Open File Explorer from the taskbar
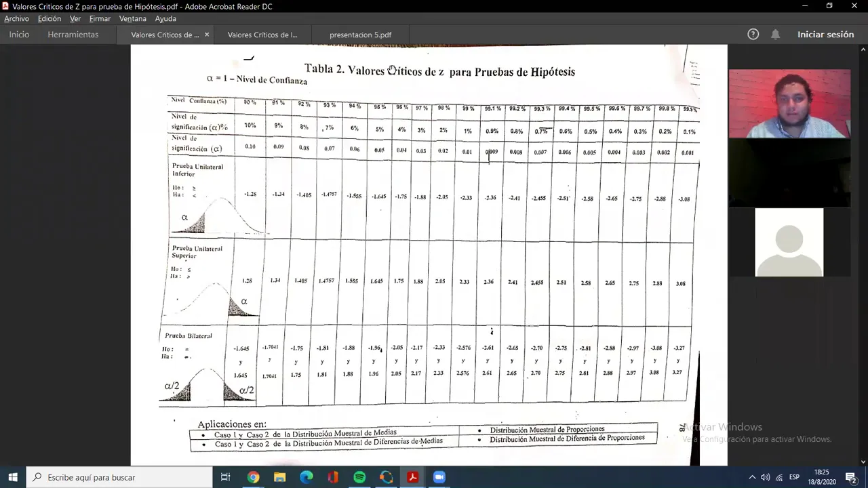Image resolution: width=868 pixels, height=488 pixels. (279, 477)
